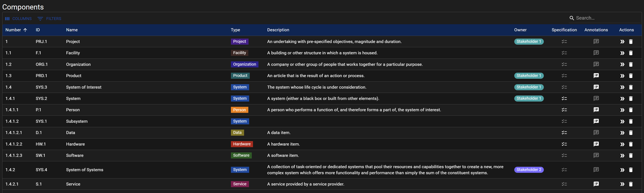
Task: Open annotations for System of Interest
Action: tap(596, 87)
